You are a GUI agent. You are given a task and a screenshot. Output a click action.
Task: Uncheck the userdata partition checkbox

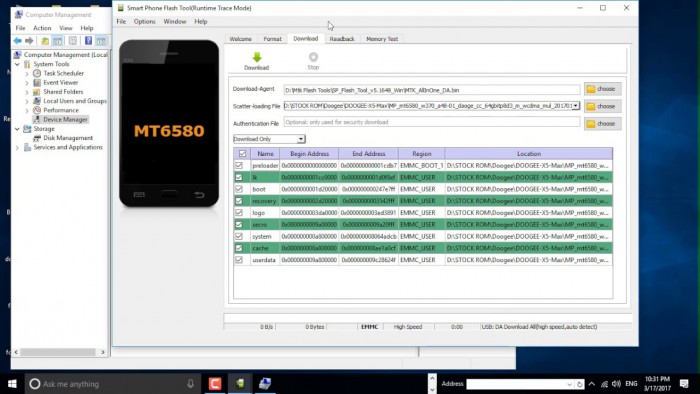coord(239,260)
